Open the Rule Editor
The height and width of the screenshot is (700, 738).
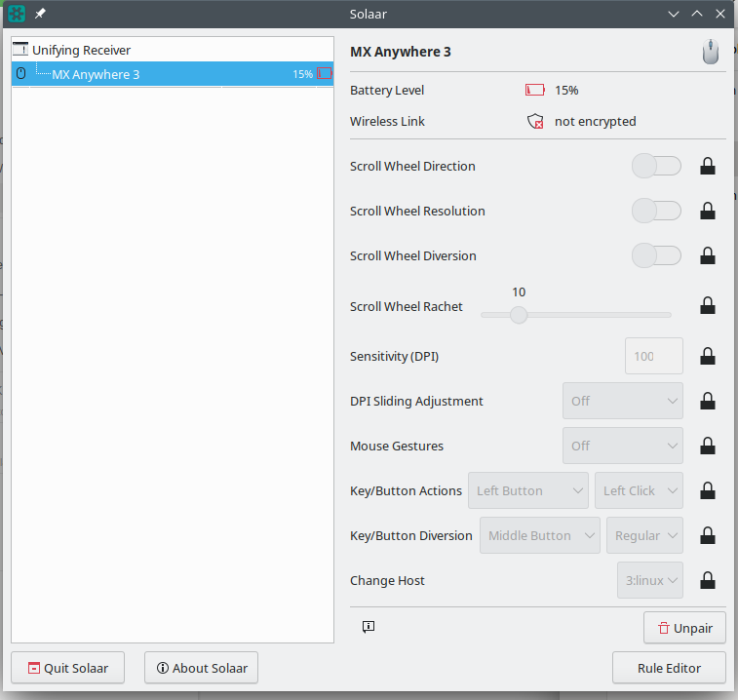tap(669, 668)
